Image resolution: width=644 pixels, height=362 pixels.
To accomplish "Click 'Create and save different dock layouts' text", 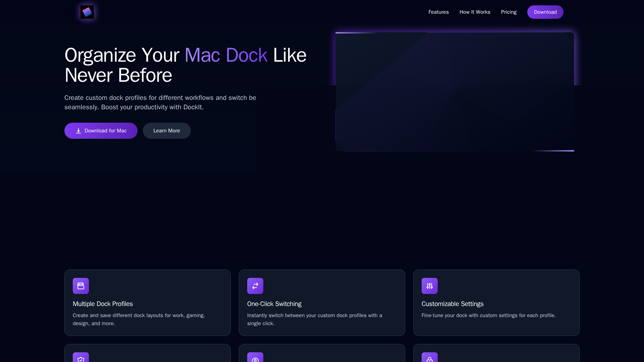I will pos(139,319).
